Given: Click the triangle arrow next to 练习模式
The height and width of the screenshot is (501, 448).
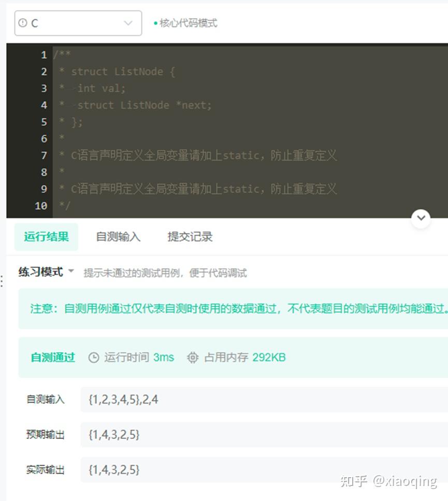Looking at the screenshot, I should (71, 271).
